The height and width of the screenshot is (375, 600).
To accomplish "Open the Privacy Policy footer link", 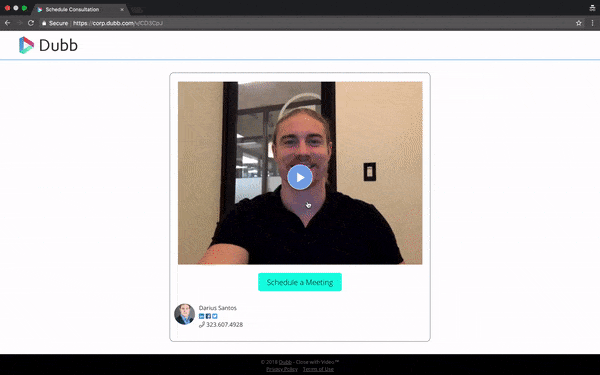I will pos(282,369).
